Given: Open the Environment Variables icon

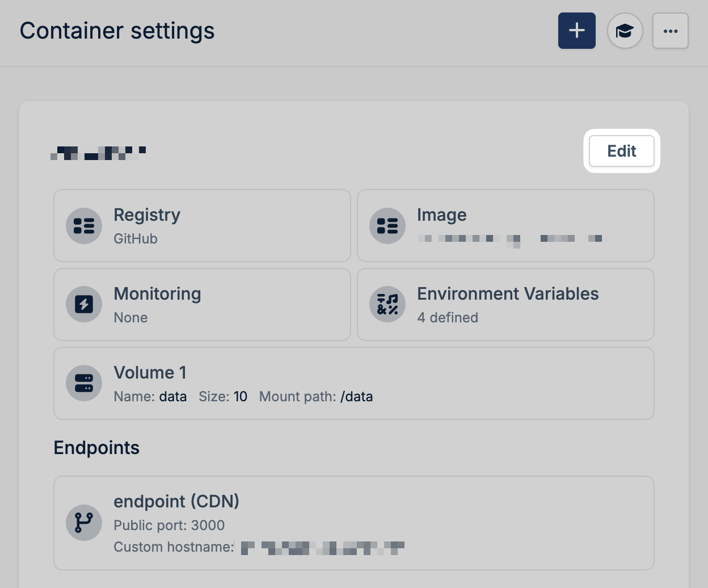Looking at the screenshot, I should 387,304.
